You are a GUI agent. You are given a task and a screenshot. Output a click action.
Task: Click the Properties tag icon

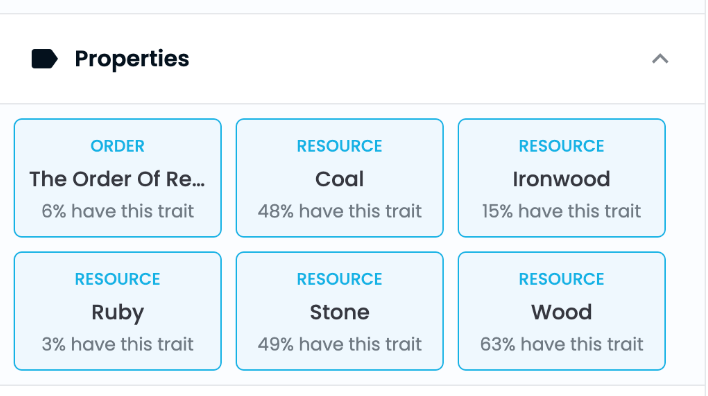(44, 59)
